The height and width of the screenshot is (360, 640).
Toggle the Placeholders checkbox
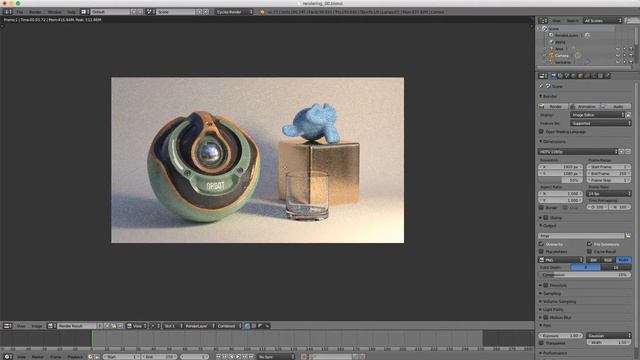[x=541, y=252]
